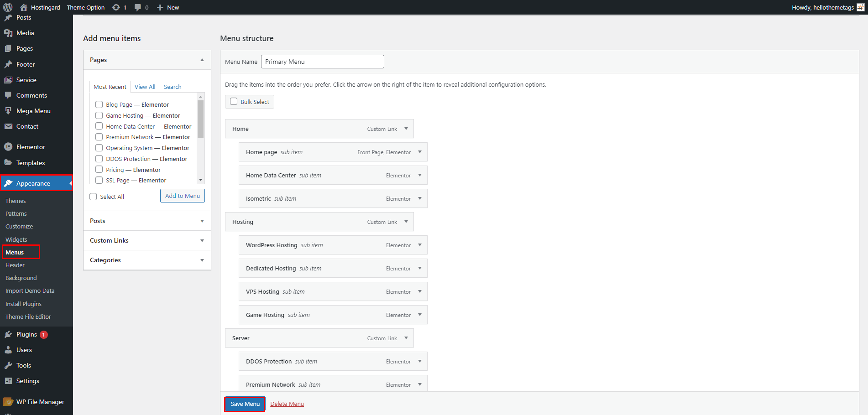The image size is (868, 415).
Task: Expand the Custom Links accordion section
Action: point(147,240)
